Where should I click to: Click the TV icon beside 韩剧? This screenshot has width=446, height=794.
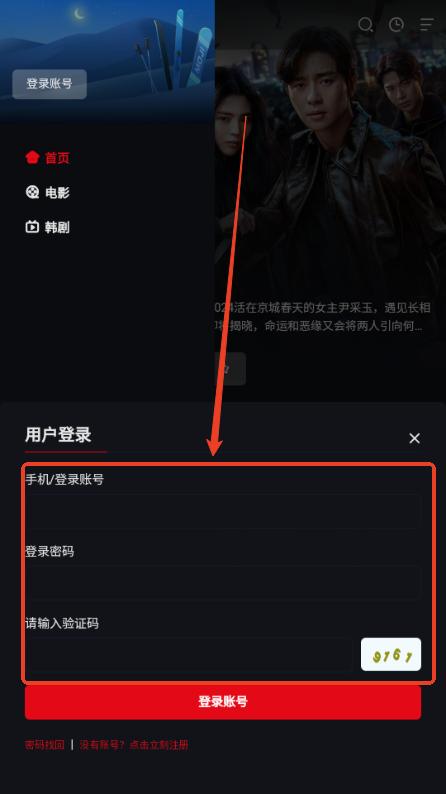click(32, 226)
